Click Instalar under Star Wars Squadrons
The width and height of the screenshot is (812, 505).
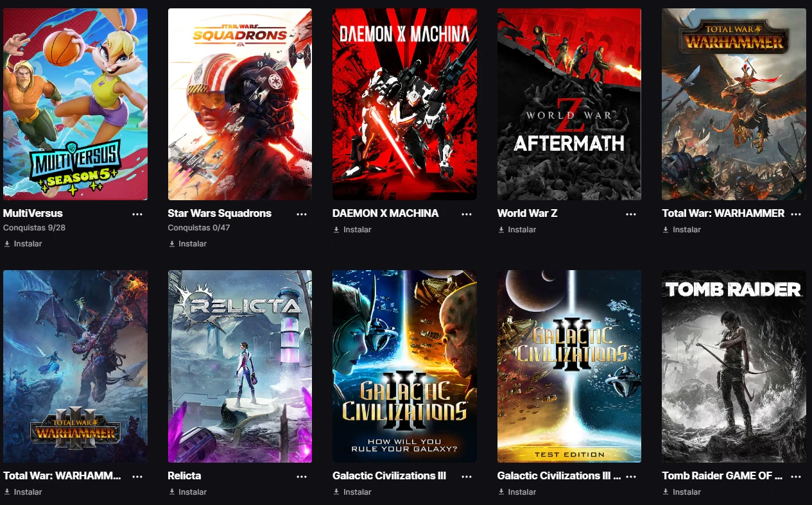point(187,244)
